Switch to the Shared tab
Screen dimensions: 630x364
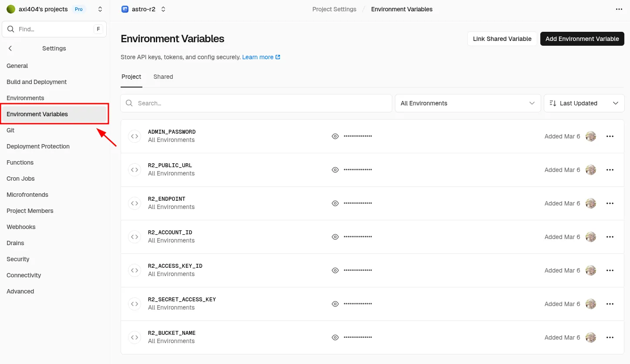coord(163,77)
